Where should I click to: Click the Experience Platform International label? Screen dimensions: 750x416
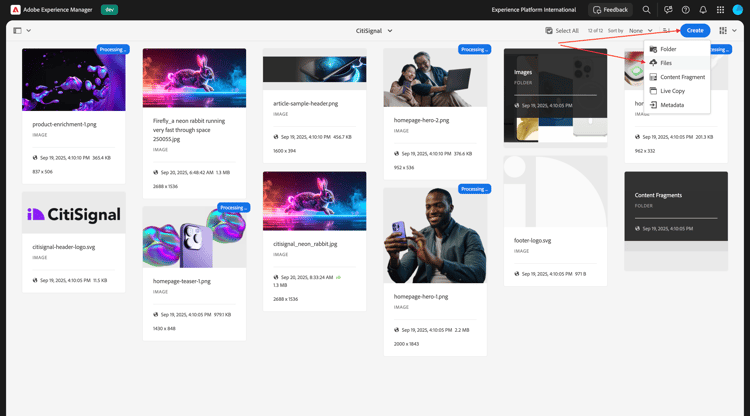point(534,10)
